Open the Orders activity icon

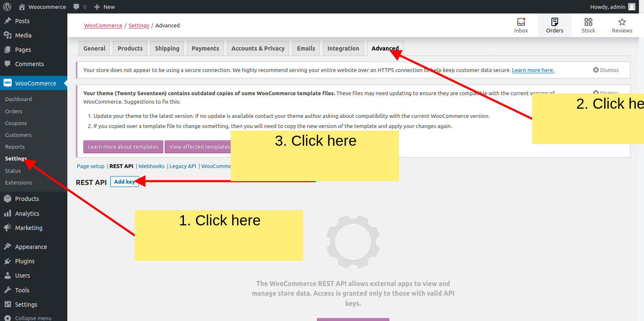click(555, 22)
